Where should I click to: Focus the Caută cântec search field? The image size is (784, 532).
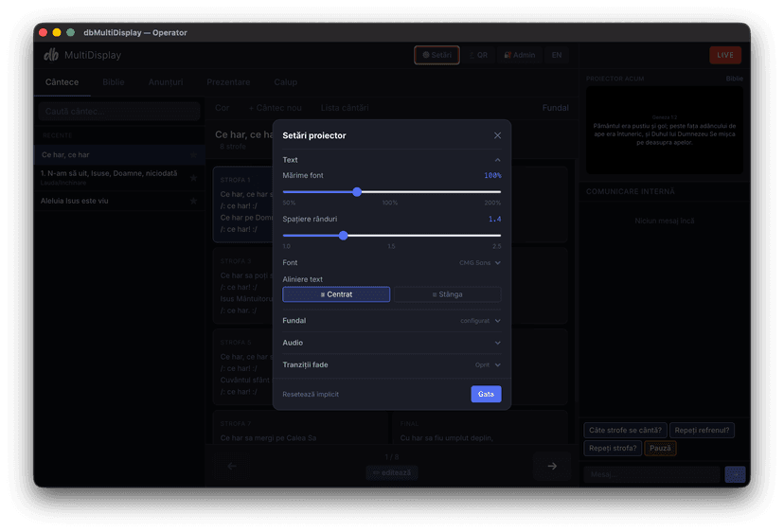[x=119, y=111]
